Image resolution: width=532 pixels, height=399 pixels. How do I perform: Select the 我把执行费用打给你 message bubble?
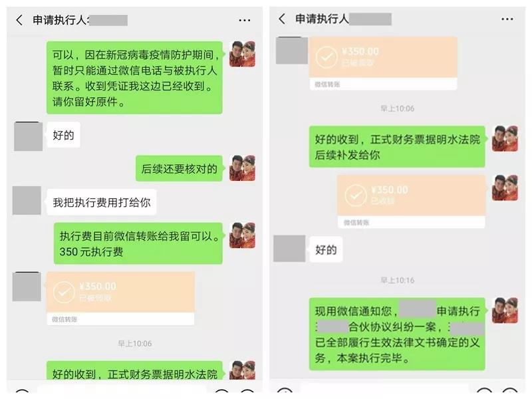(x=102, y=203)
